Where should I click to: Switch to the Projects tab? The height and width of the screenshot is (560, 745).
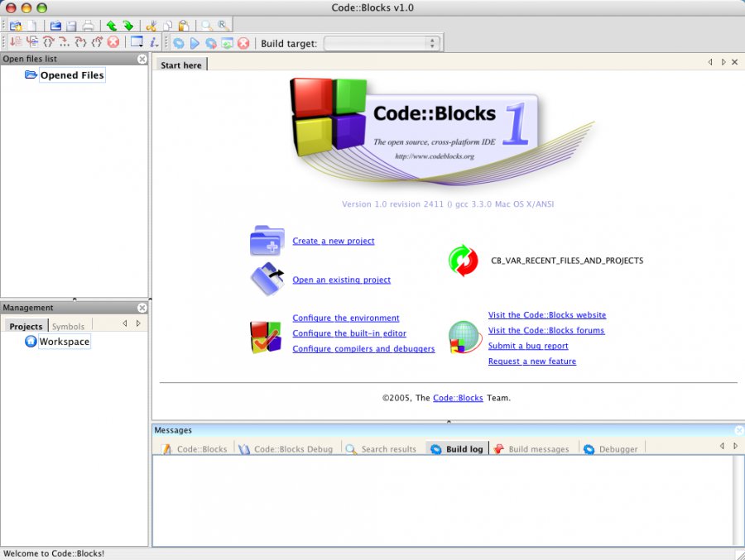click(26, 326)
